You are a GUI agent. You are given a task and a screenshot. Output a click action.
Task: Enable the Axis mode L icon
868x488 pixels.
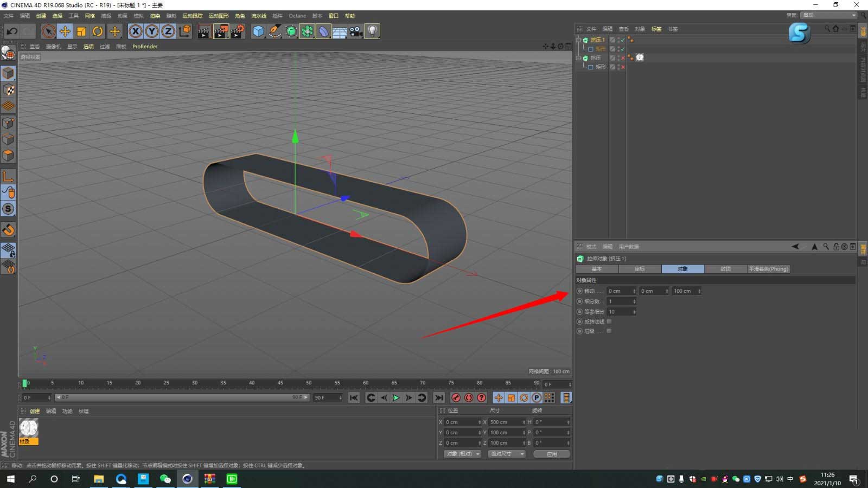(x=8, y=176)
